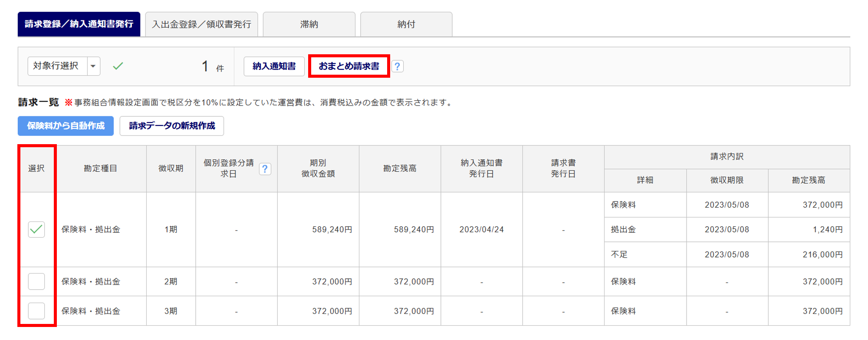
Task: Click the 2023/05/08 deadline in 不足 row
Action: point(727,254)
